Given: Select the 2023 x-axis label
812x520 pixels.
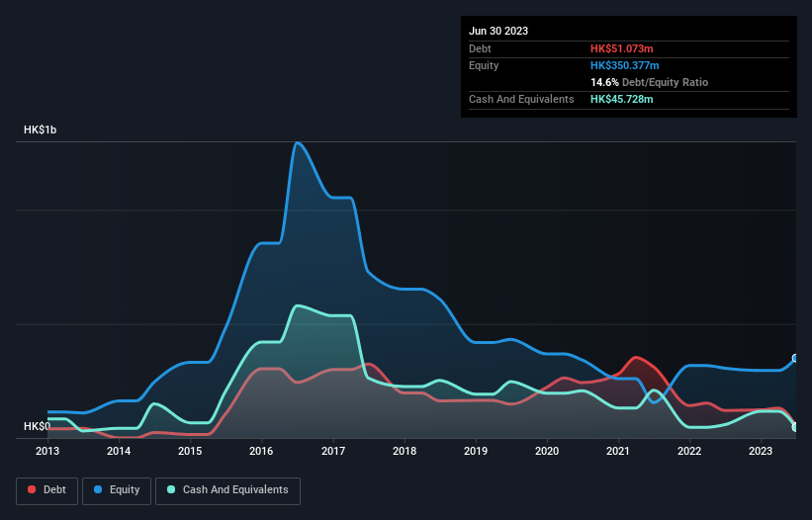Looking at the screenshot, I should (x=761, y=451).
